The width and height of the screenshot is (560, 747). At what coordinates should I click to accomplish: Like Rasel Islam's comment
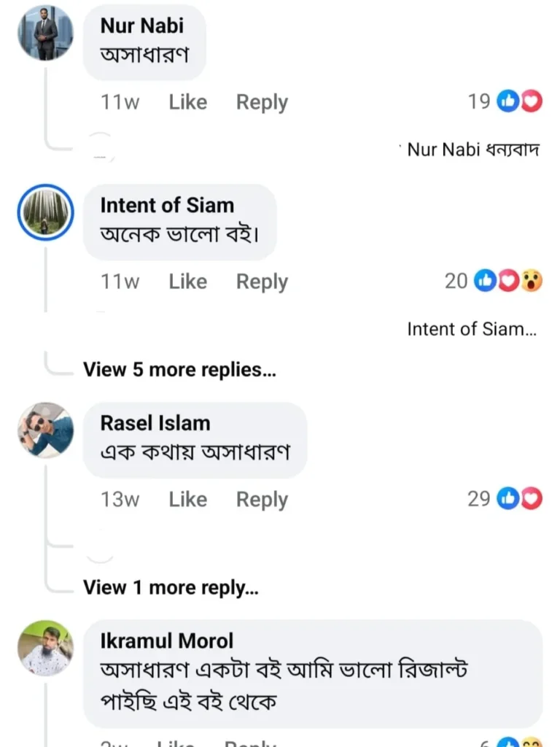click(187, 500)
